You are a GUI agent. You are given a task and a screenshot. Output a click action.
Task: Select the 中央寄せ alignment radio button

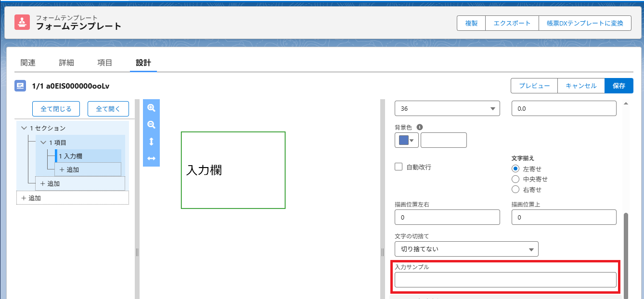(515, 179)
